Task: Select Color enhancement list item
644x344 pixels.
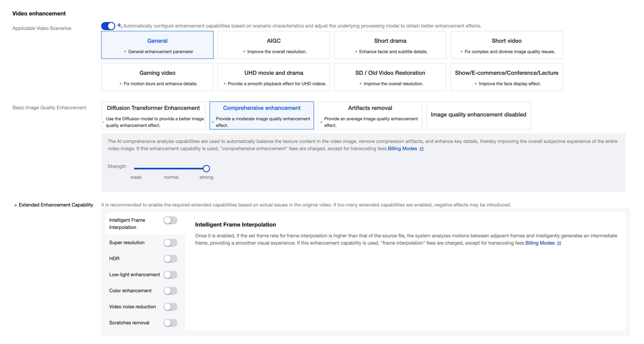Action: pos(130,291)
